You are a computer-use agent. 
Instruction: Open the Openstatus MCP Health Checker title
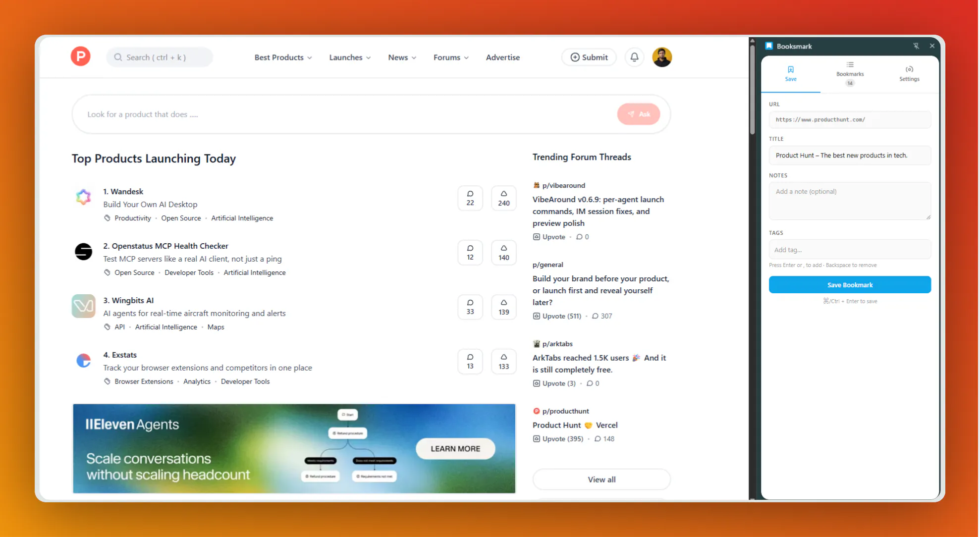tap(165, 246)
